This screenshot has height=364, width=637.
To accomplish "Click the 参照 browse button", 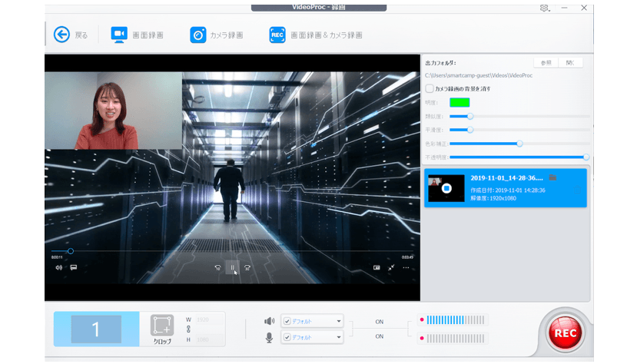I will coord(545,62).
